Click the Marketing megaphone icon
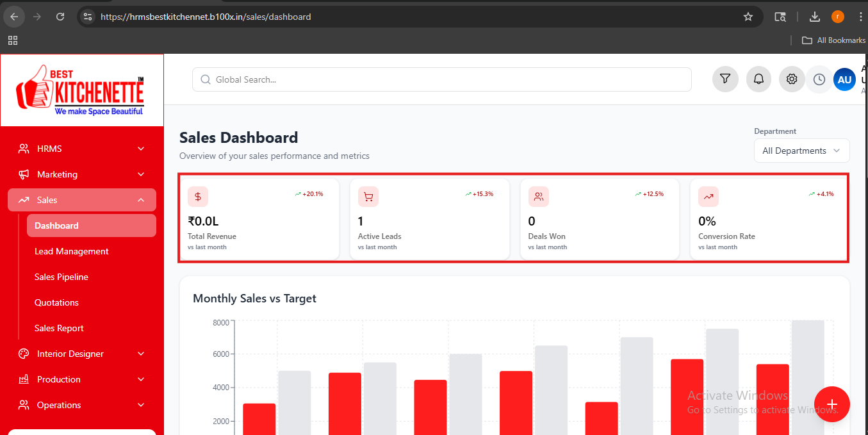868x435 pixels. click(24, 174)
